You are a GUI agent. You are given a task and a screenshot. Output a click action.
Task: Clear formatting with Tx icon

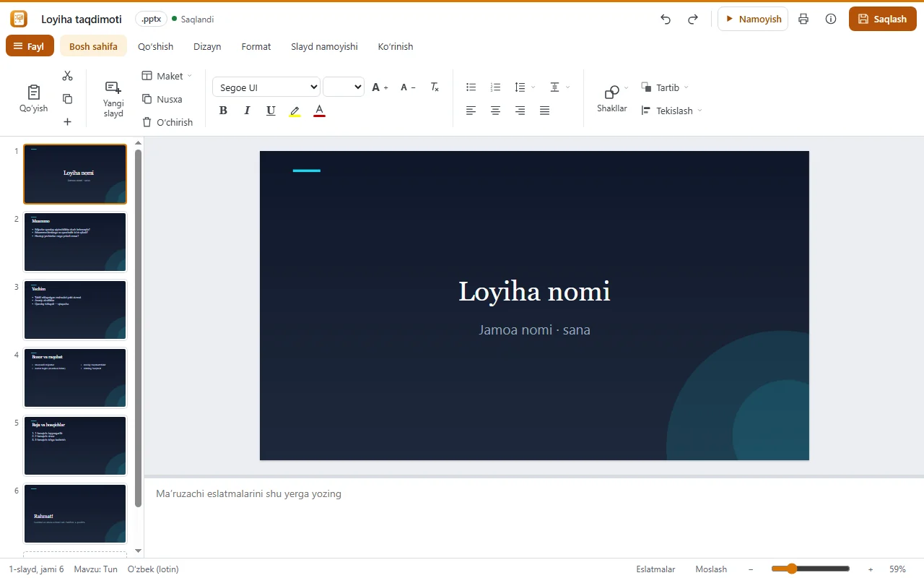click(x=435, y=87)
